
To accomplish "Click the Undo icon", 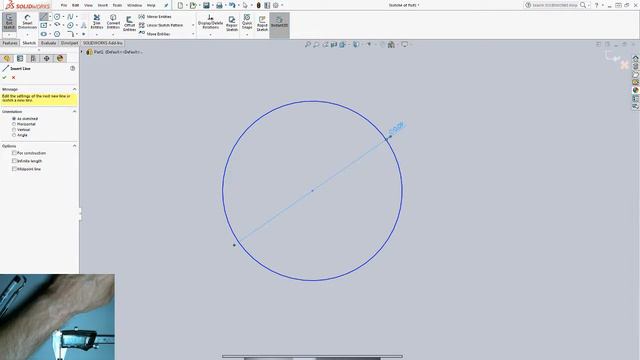I will tap(232, 5).
